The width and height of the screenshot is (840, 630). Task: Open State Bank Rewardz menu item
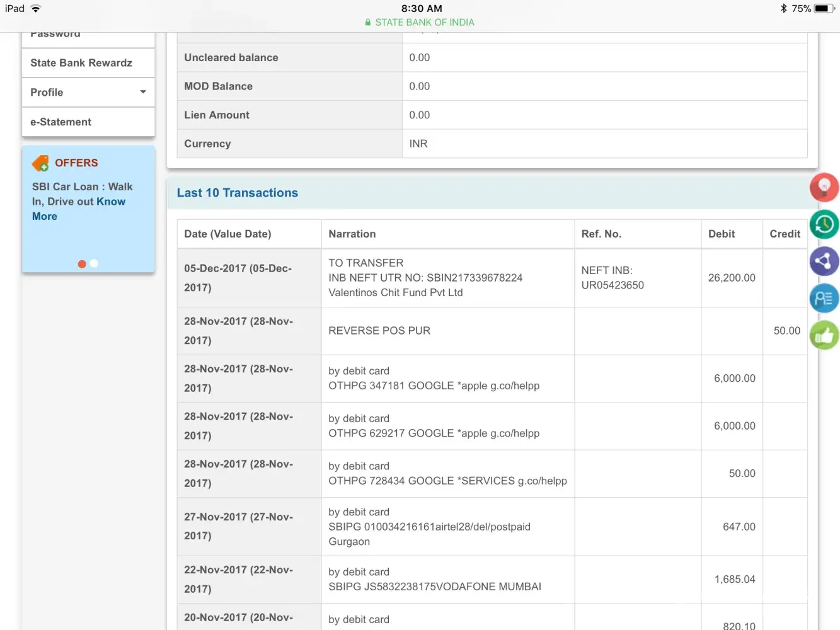[81, 63]
